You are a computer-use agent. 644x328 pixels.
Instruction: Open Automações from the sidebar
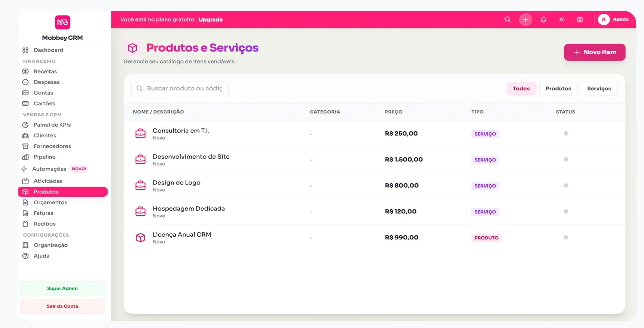point(49,169)
